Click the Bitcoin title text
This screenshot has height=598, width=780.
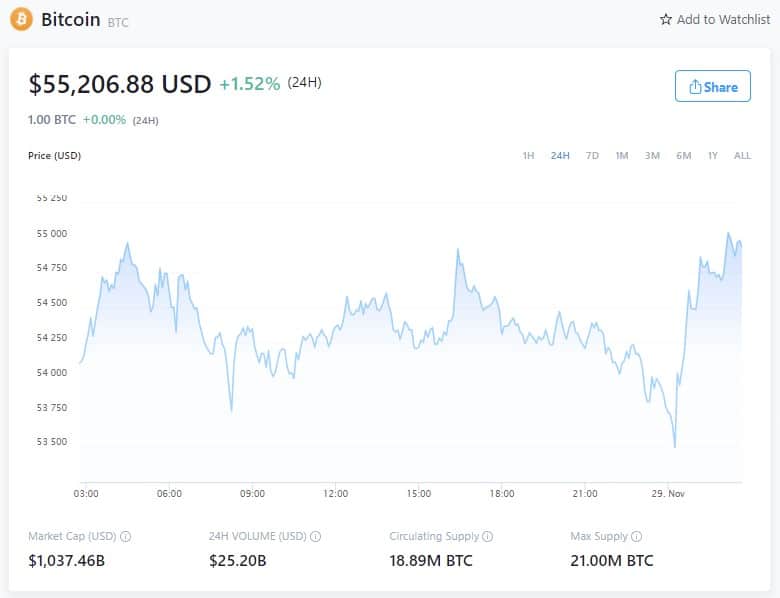click(x=71, y=19)
